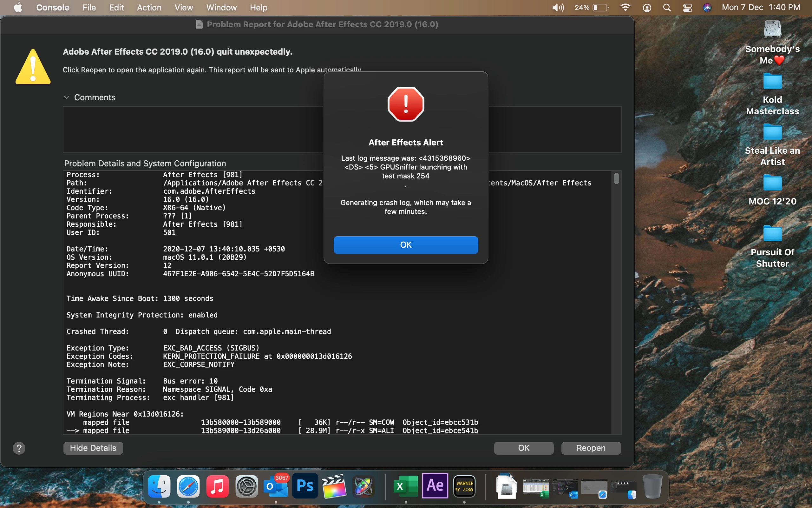Image resolution: width=812 pixels, height=508 pixels.
Task: Open System Preferences in the Dock
Action: coord(247,486)
